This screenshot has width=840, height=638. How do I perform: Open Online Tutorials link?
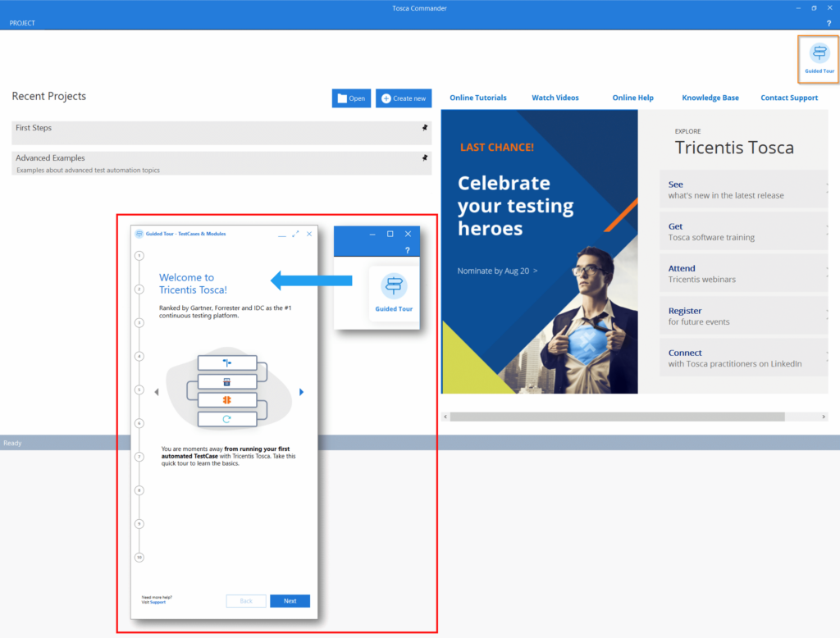[x=478, y=98]
